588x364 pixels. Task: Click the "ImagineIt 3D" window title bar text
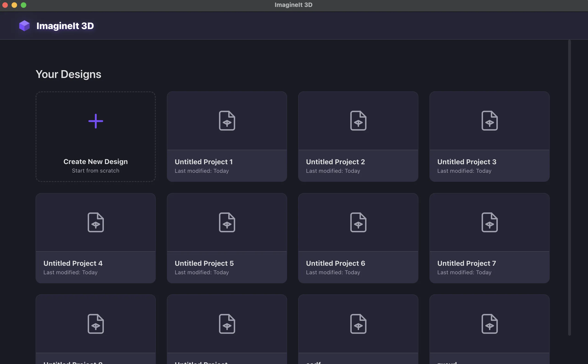point(294,5)
